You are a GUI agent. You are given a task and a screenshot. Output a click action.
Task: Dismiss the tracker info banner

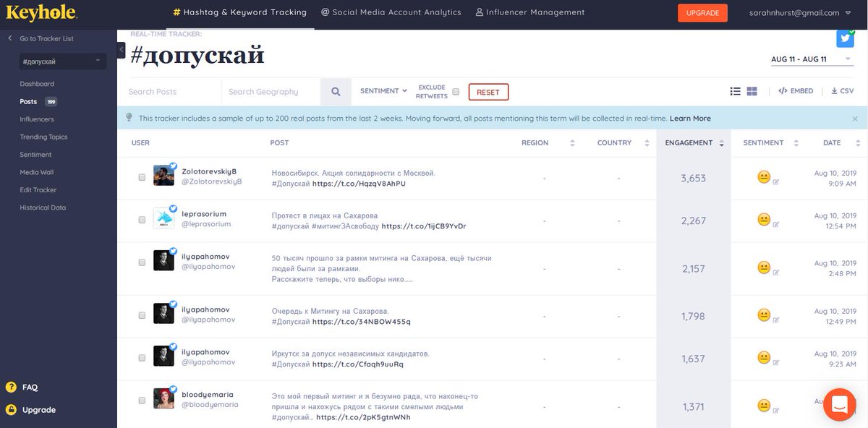click(854, 119)
